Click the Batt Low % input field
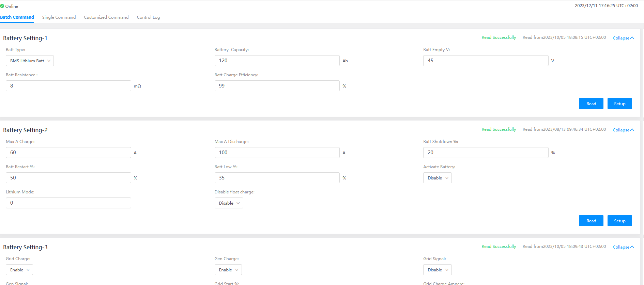Viewport: 644px width, 285px height. tap(277, 178)
